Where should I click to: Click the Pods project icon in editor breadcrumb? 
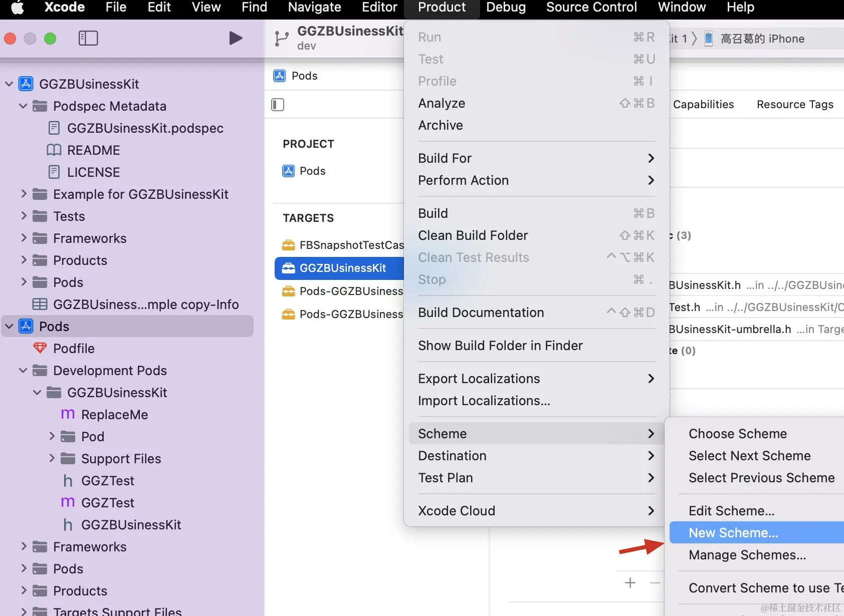(280, 76)
